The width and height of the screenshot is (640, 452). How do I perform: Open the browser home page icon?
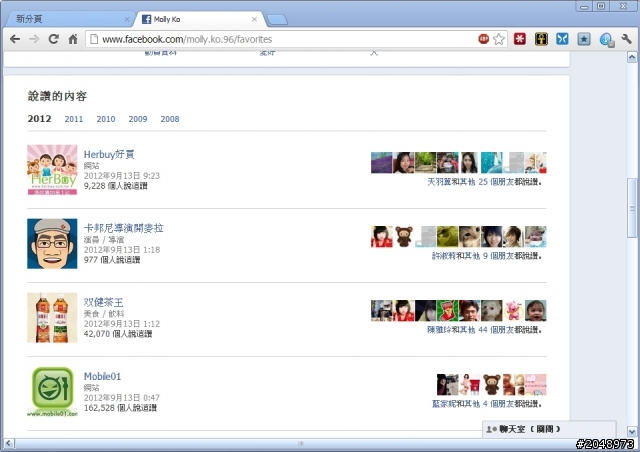pyautogui.click(x=73, y=39)
